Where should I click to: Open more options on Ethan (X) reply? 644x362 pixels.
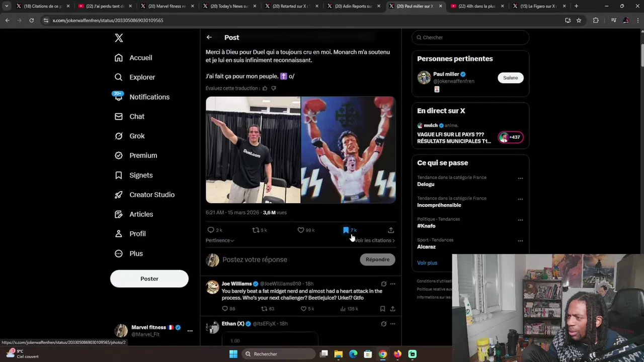pos(392,324)
